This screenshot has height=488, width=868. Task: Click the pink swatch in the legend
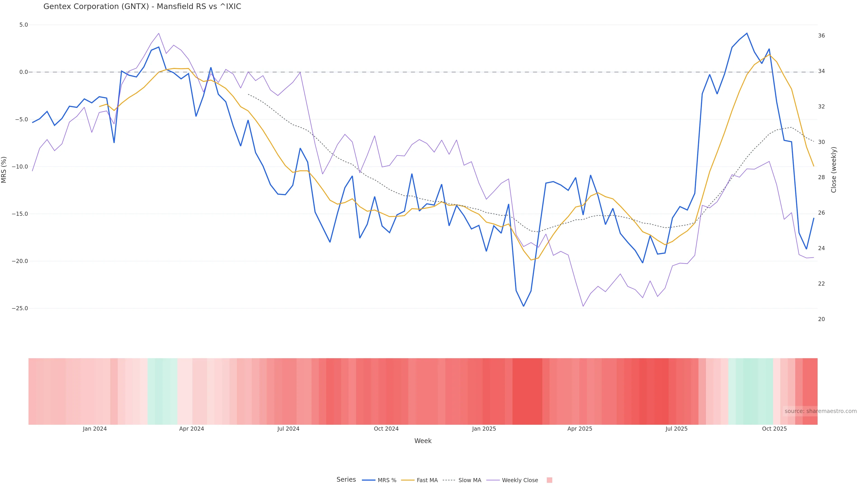pyautogui.click(x=549, y=480)
